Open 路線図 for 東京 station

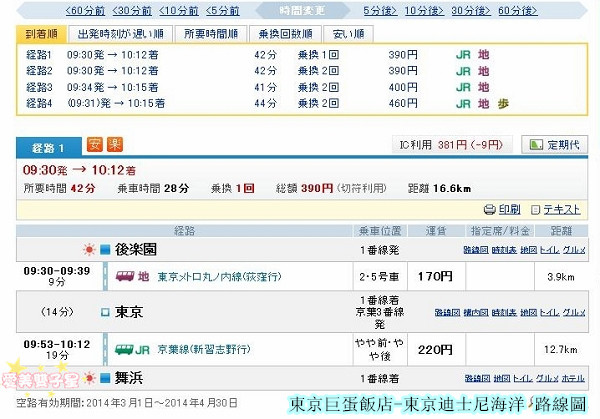tap(447, 313)
